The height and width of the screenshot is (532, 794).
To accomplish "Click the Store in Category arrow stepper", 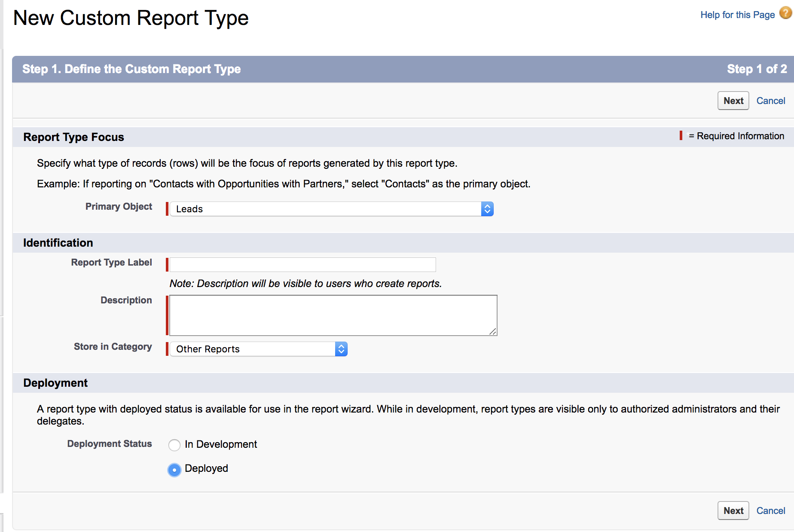I will pos(341,349).
